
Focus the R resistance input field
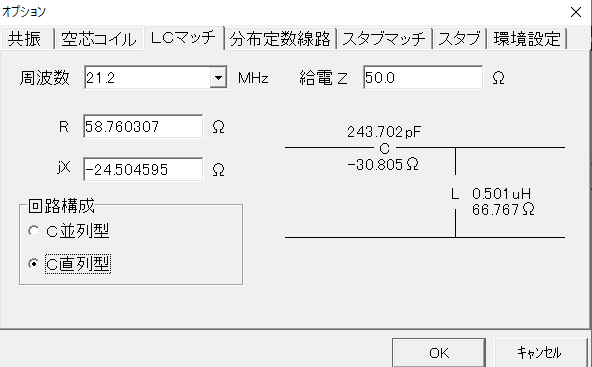click(143, 126)
